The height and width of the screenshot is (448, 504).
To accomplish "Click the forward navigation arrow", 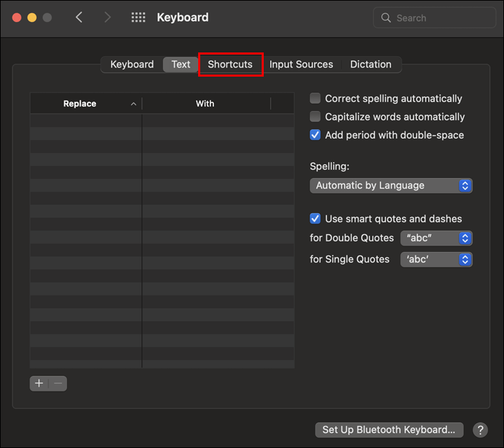I will (x=107, y=17).
